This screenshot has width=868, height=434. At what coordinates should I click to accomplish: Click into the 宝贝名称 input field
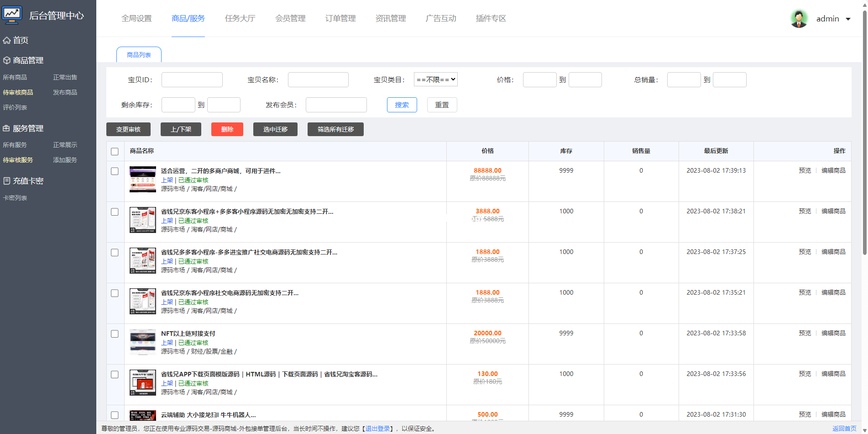click(318, 79)
